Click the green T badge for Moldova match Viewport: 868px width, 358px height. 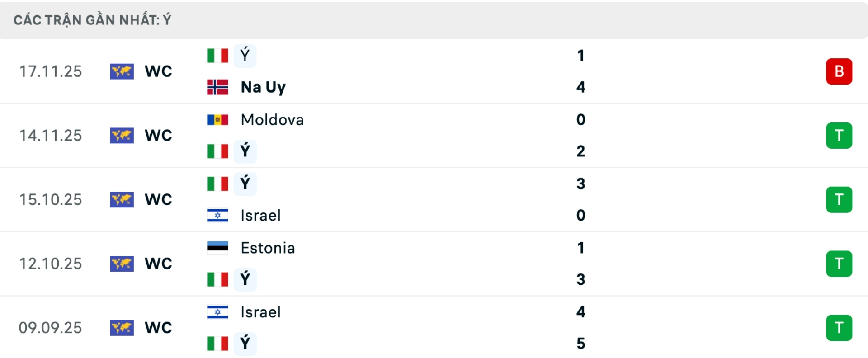pos(839,136)
